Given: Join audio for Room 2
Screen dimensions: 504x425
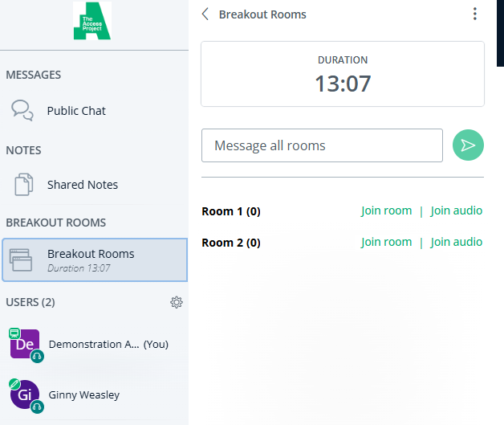Looking at the screenshot, I should (457, 242).
